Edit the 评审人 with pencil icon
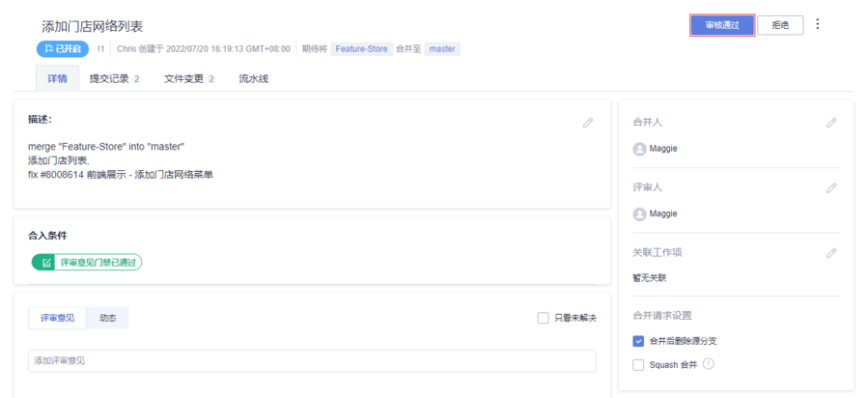This screenshot has width=868, height=398. tap(831, 188)
